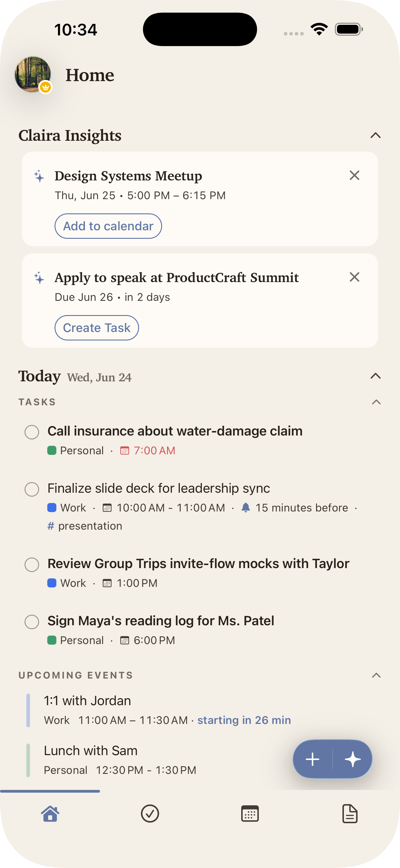Screen dimensions: 400x868
Task: Tap the Home tab icon
Action: [x=50, y=814]
